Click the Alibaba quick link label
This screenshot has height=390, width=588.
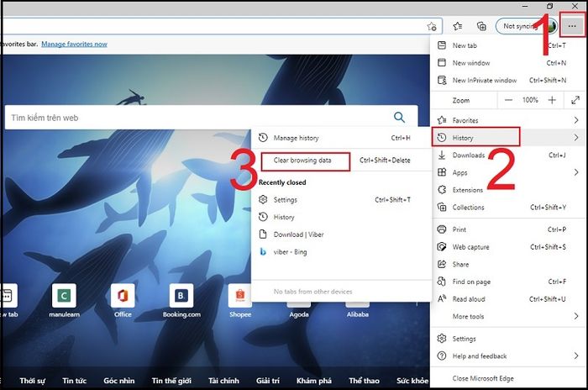(357, 314)
